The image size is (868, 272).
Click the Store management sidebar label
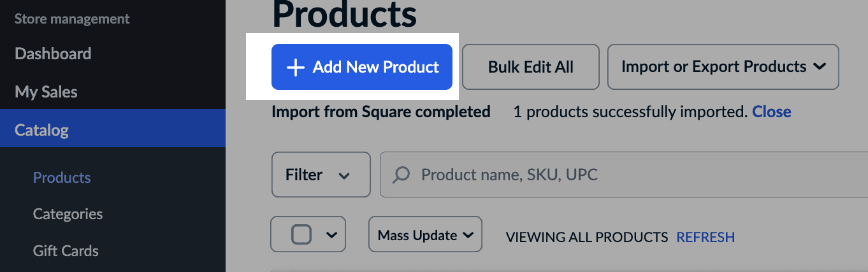72,19
